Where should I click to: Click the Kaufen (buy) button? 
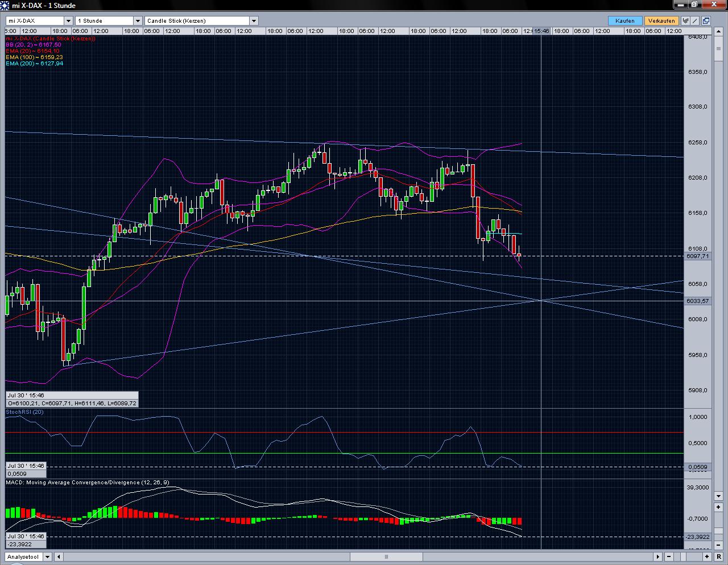point(625,20)
